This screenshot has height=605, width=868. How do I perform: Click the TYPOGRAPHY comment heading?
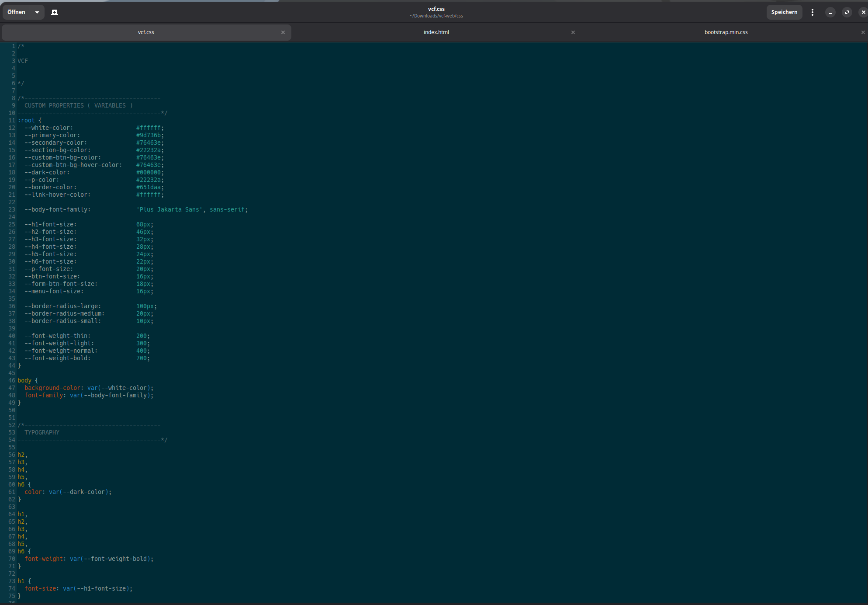click(42, 433)
